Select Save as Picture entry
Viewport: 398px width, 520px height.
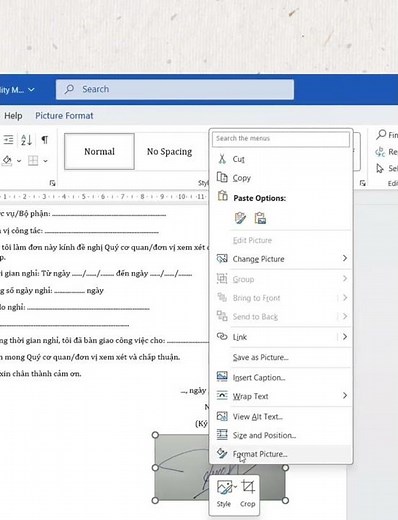[x=281, y=357]
